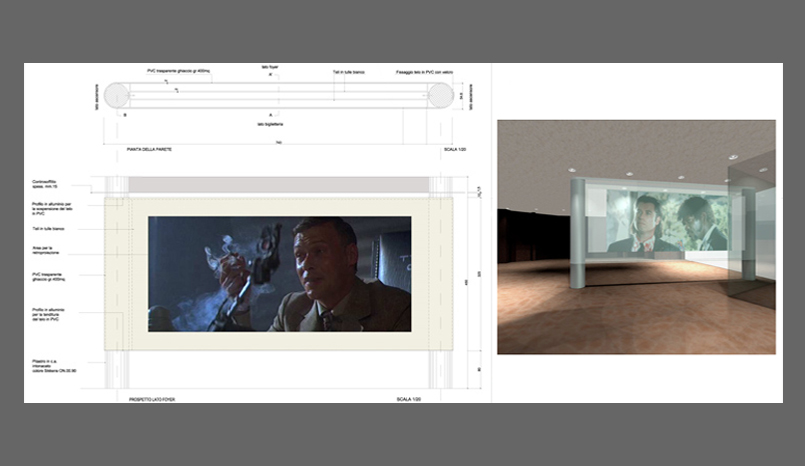The width and height of the screenshot is (805, 466).
Task: Click 'PVC trasparente ghiaccio' label above the plan
Action: pyautogui.click(x=179, y=71)
